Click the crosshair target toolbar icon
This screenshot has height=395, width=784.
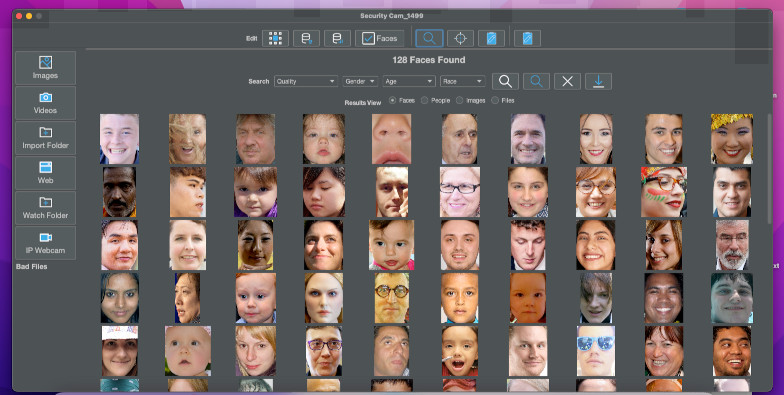coord(460,38)
